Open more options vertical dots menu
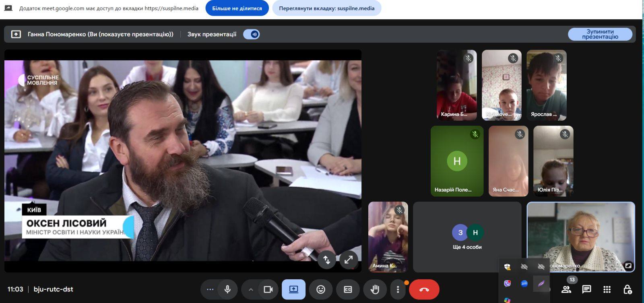This screenshot has height=303, width=644. coord(398,289)
